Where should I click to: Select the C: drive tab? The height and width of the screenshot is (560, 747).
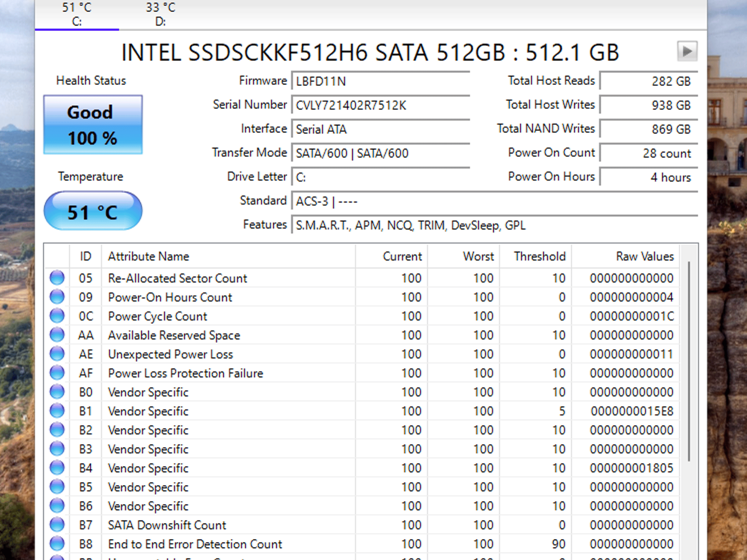click(x=77, y=15)
